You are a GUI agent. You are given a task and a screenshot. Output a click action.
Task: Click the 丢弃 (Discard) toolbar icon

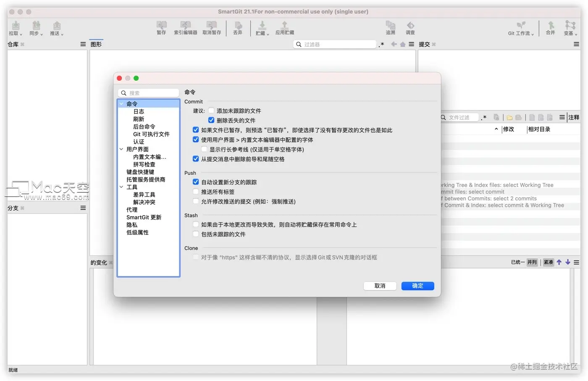238,25
